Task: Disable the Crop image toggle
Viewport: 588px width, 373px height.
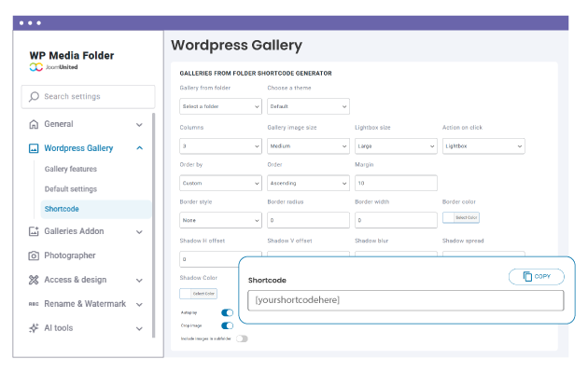Action: [228, 325]
